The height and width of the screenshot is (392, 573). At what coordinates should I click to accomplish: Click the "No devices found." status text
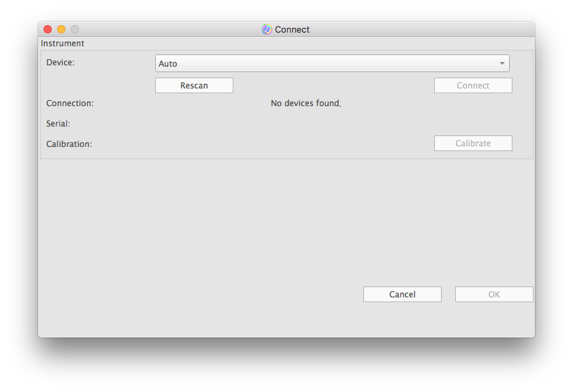306,103
